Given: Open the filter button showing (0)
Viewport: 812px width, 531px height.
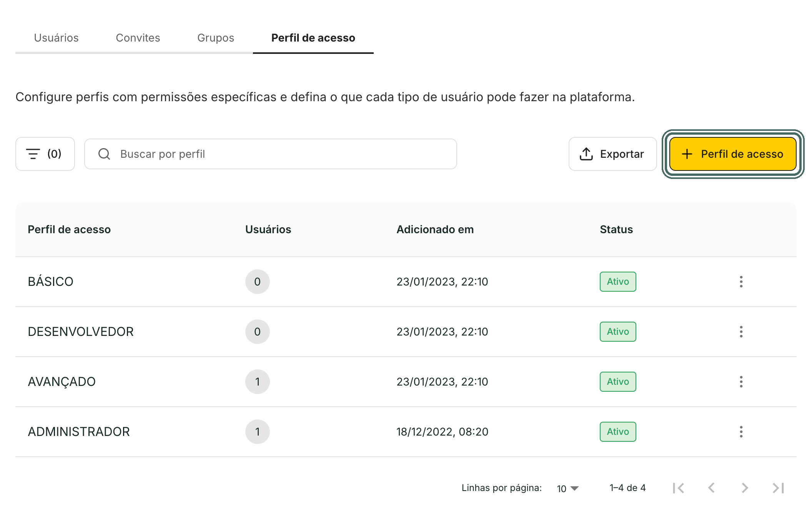Looking at the screenshot, I should [x=45, y=154].
